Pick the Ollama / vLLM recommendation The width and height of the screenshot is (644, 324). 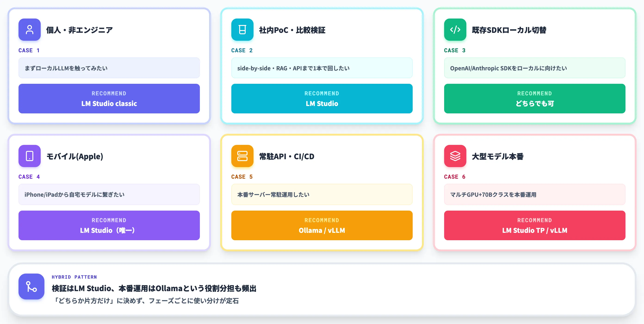click(x=322, y=225)
